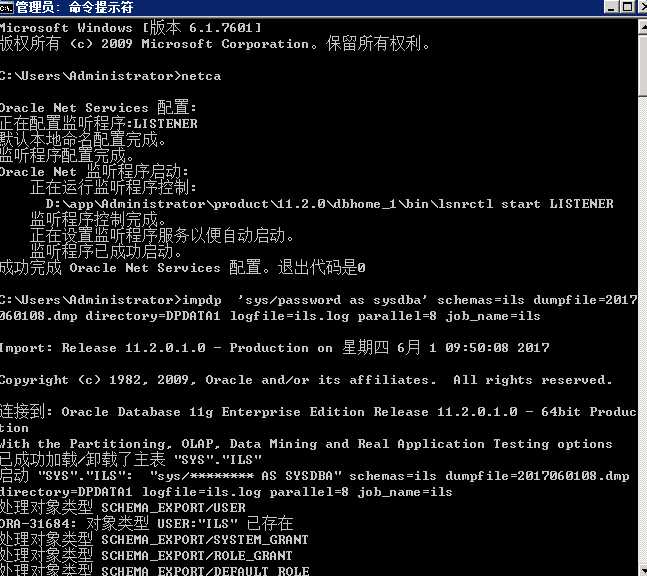647x576 pixels.
Task: Click '已成功加载/卸载了主表 "SYS"."ILS"' line
Action: tap(131, 460)
